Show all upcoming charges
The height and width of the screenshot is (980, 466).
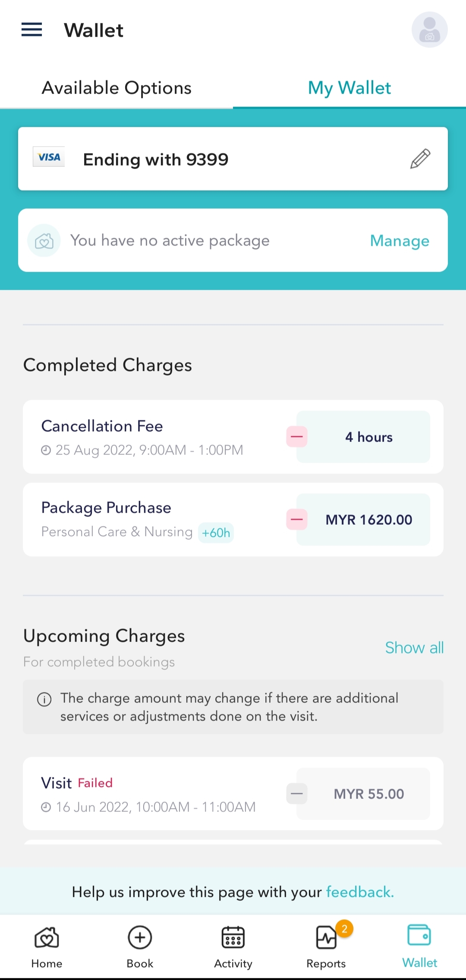pyautogui.click(x=414, y=648)
